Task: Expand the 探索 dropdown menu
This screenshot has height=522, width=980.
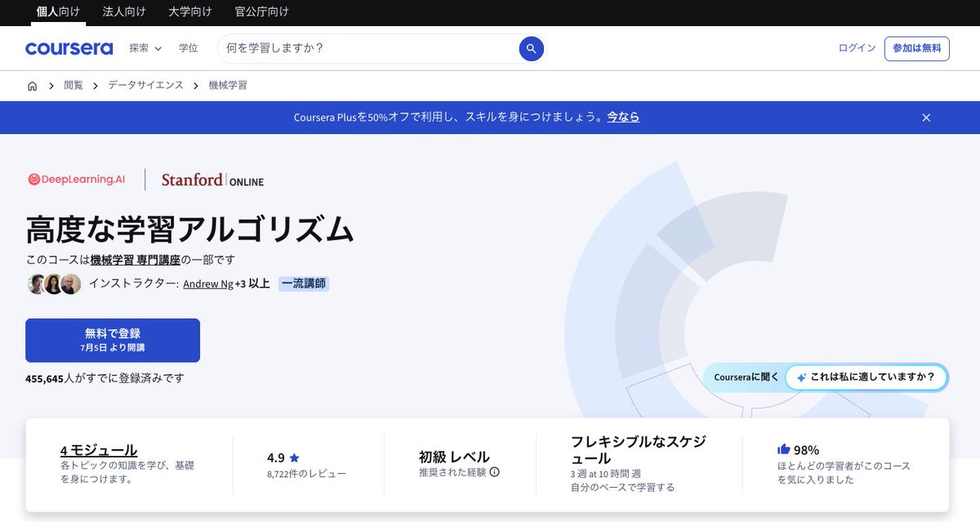Action: point(145,48)
